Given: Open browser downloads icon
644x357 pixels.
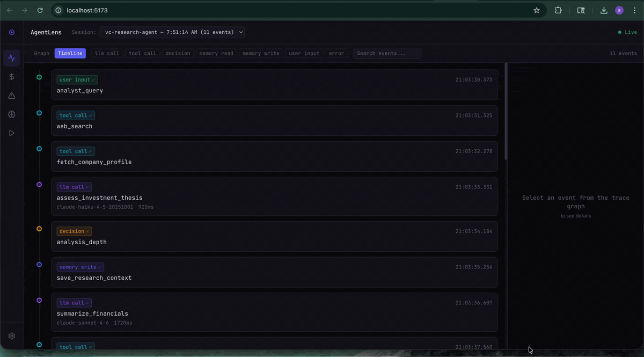Looking at the screenshot, I should click(604, 10).
